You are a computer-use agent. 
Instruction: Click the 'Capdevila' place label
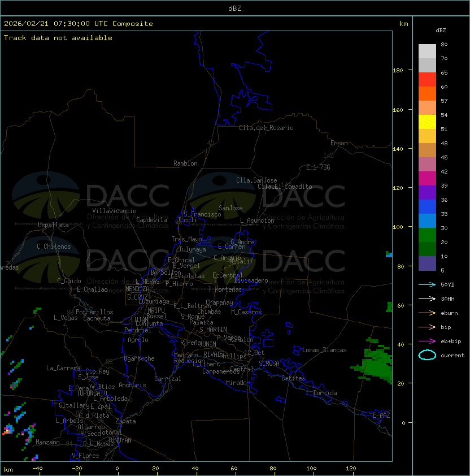(x=151, y=220)
